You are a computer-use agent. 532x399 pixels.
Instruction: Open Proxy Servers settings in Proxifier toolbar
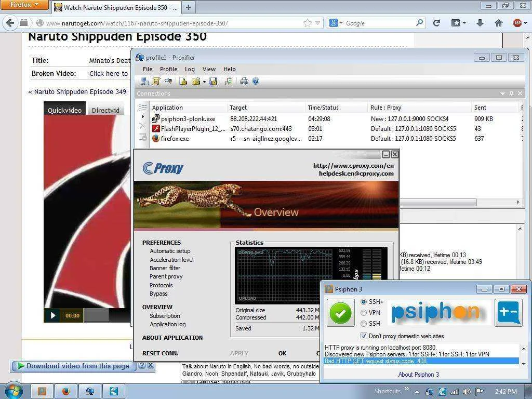coord(145,82)
